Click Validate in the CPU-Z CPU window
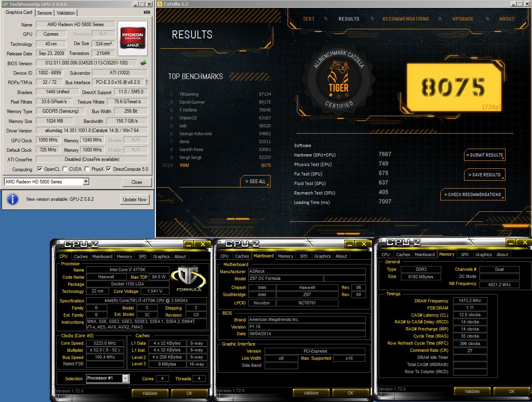The image size is (532, 402). [150, 393]
